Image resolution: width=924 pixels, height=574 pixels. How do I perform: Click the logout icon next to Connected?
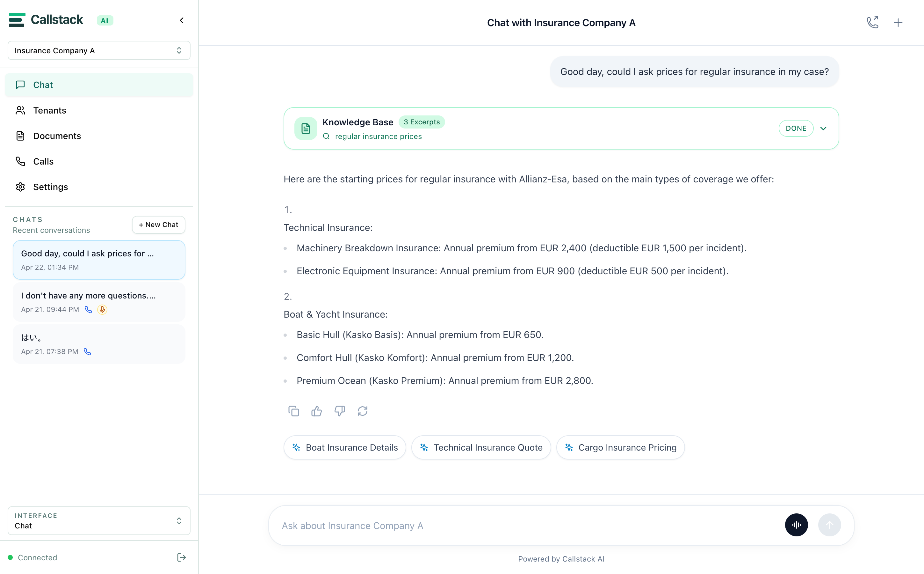coord(181,557)
